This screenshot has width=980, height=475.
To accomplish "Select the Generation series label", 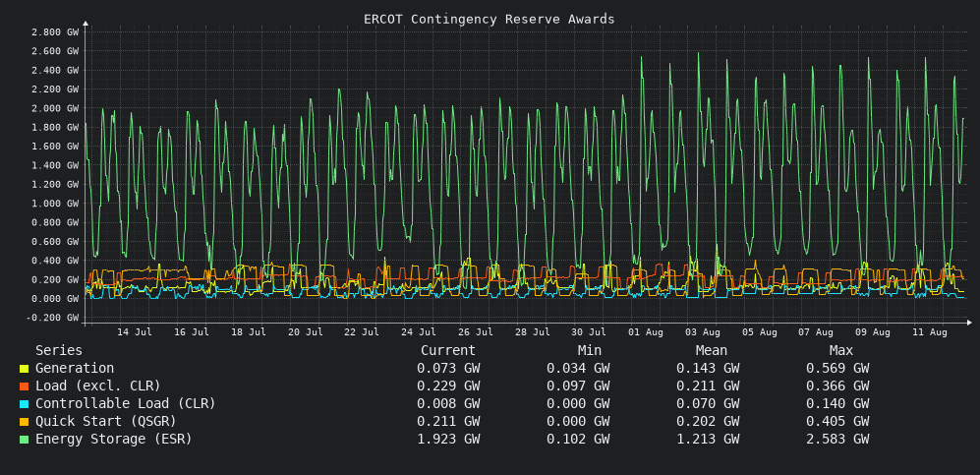I will [75, 369].
